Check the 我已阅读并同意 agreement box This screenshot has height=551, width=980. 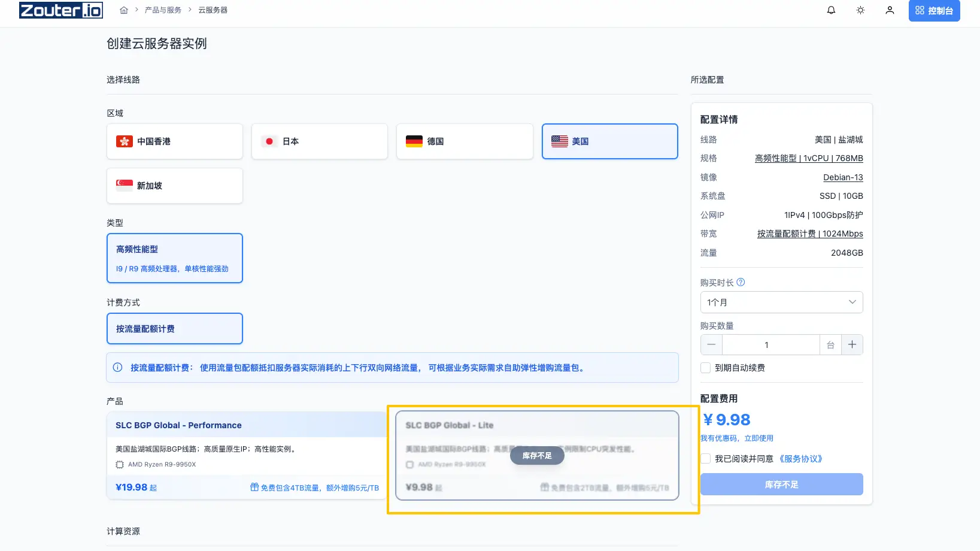[706, 459]
